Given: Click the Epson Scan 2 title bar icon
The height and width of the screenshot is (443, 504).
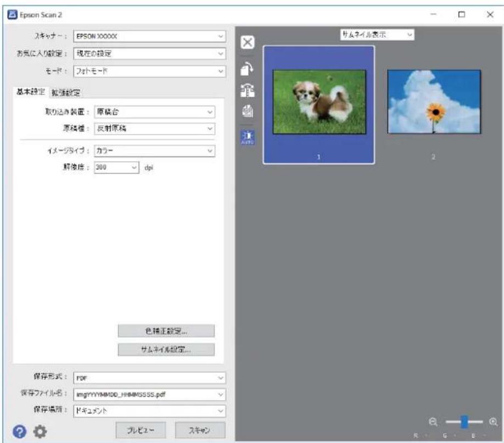Looking at the screenshot, I should (12, 15).
